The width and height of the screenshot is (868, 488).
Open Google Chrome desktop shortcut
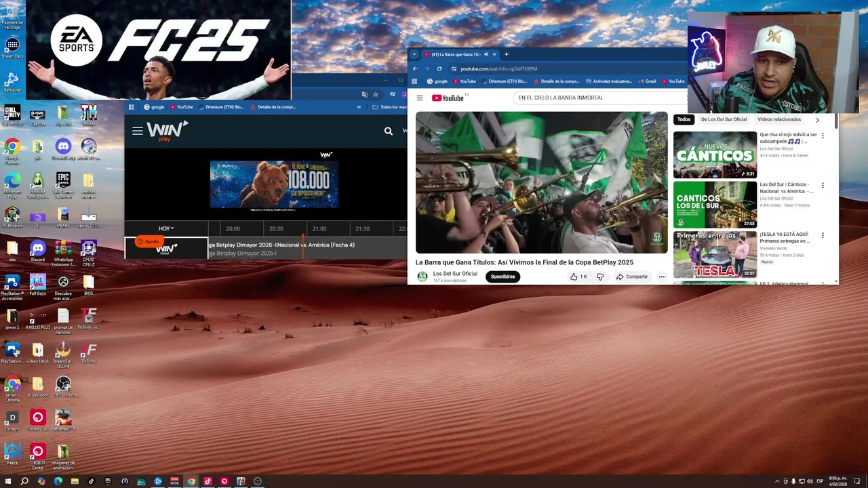(x=12, y=149)
